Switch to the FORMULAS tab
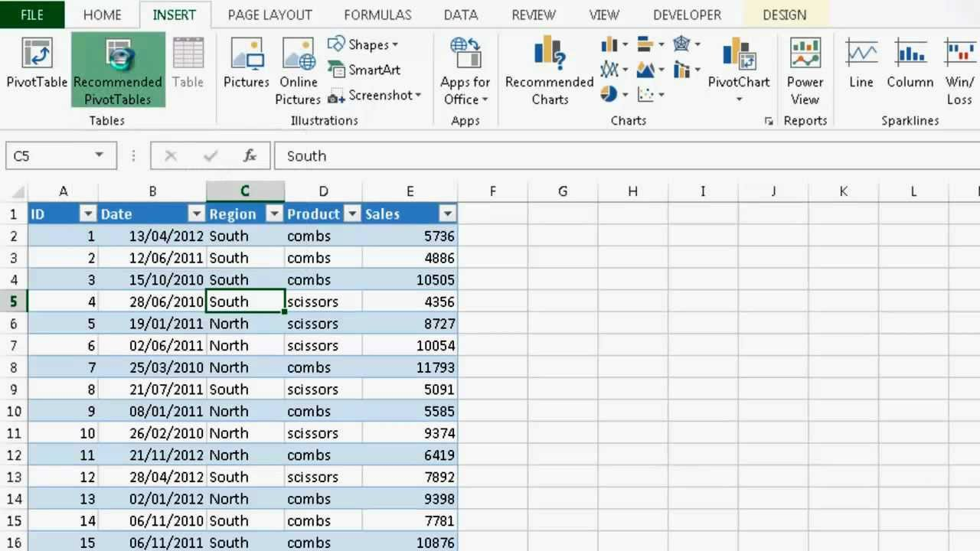The height and width of the screenshot is (551, 980). coord(377,15)
